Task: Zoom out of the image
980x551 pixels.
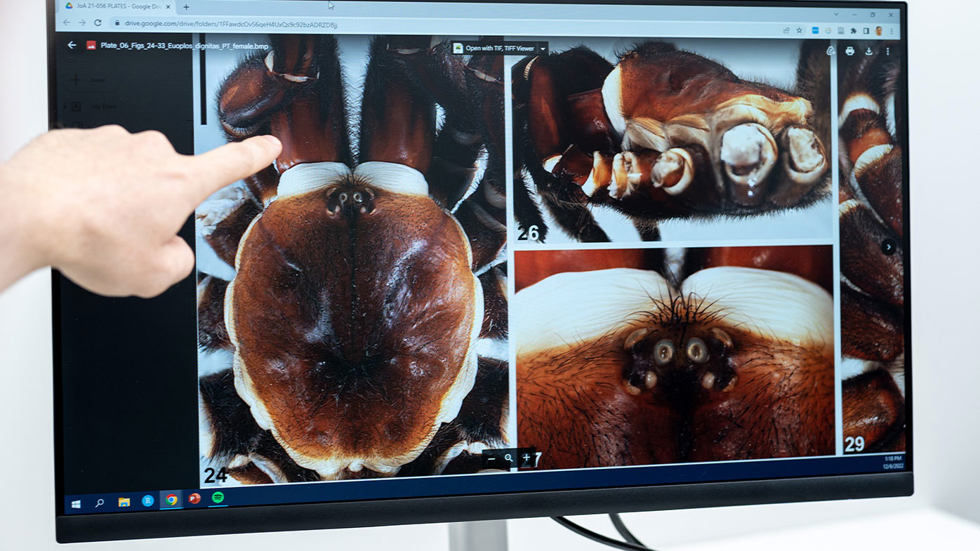Action: tap(491, 458)
